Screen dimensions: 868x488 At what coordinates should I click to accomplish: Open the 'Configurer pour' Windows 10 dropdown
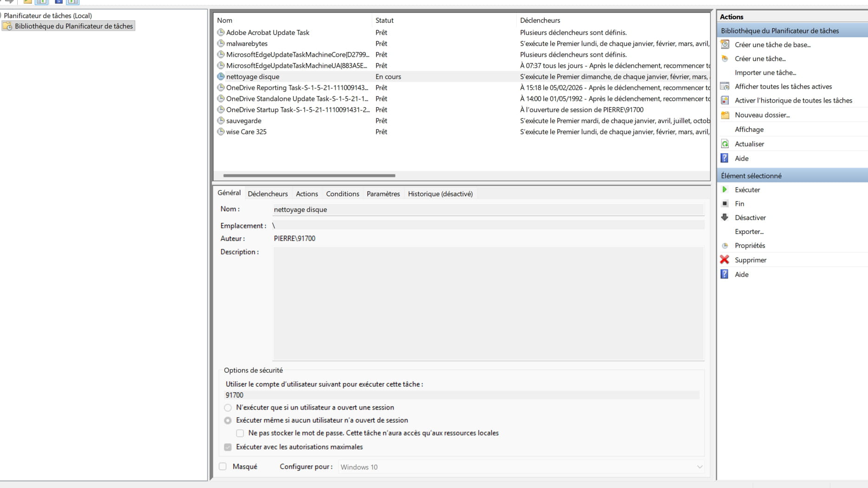pyautogui.click(x=521, y=467)
